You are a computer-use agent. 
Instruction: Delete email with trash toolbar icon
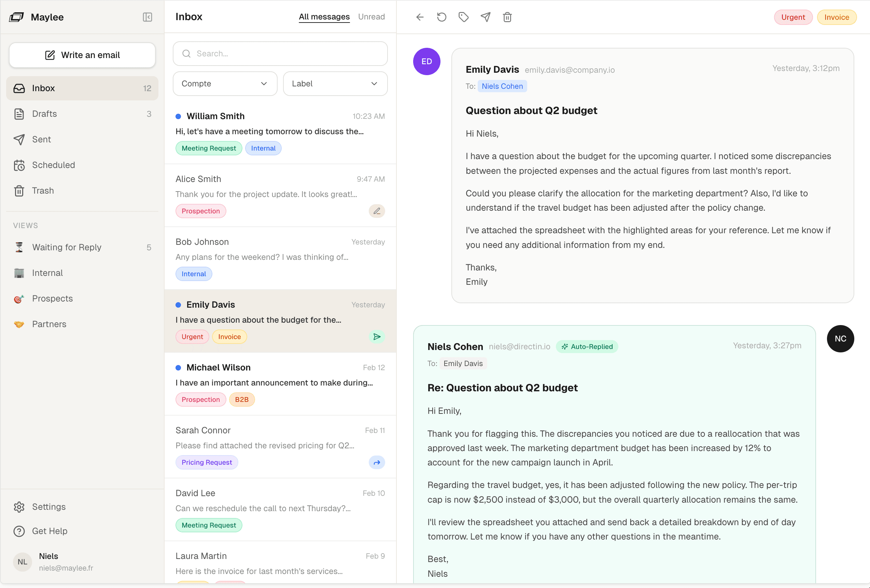(507, 17)
